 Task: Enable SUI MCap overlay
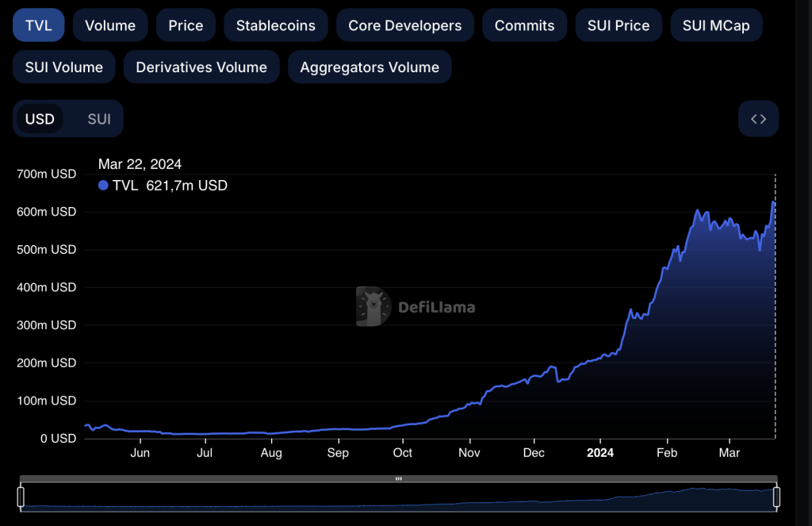[716, 25]
